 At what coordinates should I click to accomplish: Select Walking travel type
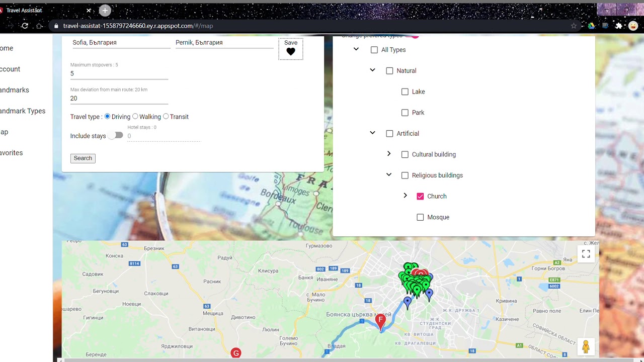135,116
